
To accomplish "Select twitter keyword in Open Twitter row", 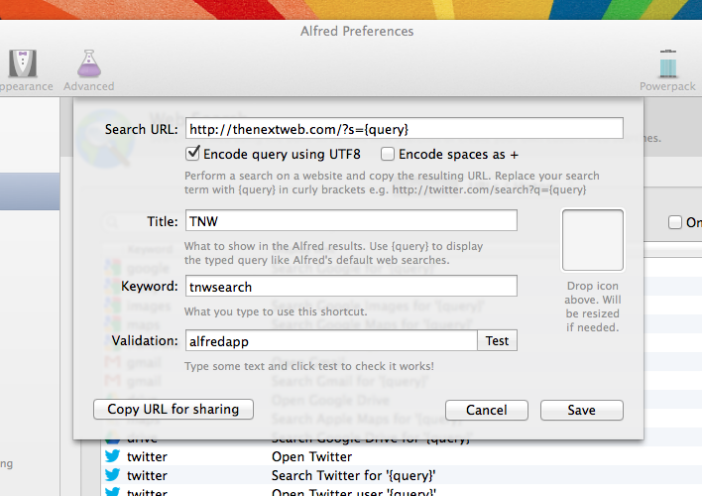I will click(147, 457).
